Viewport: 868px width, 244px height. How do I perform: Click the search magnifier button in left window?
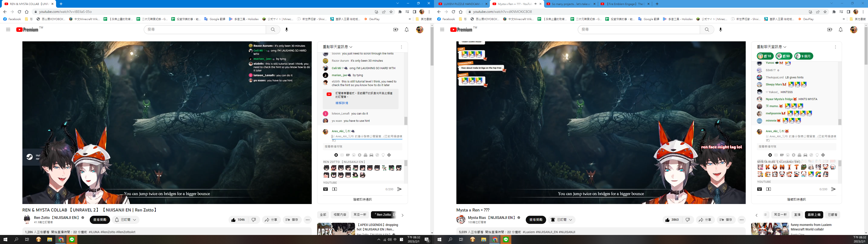click(x=273, y=30)
